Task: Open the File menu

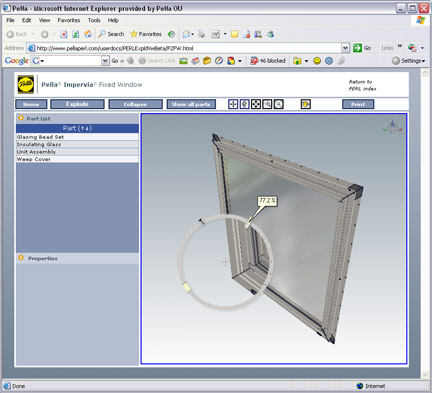Action: tap(10, 20)
